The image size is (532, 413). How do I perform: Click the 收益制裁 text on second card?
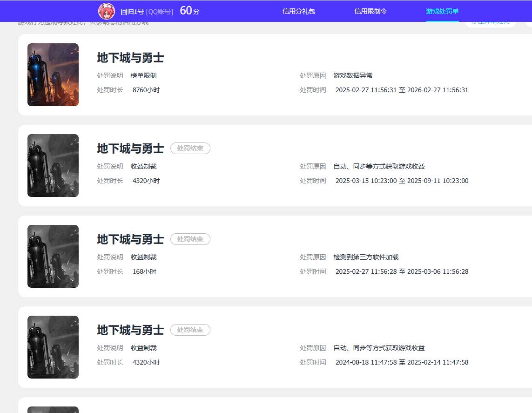click(x=143, y=166)
